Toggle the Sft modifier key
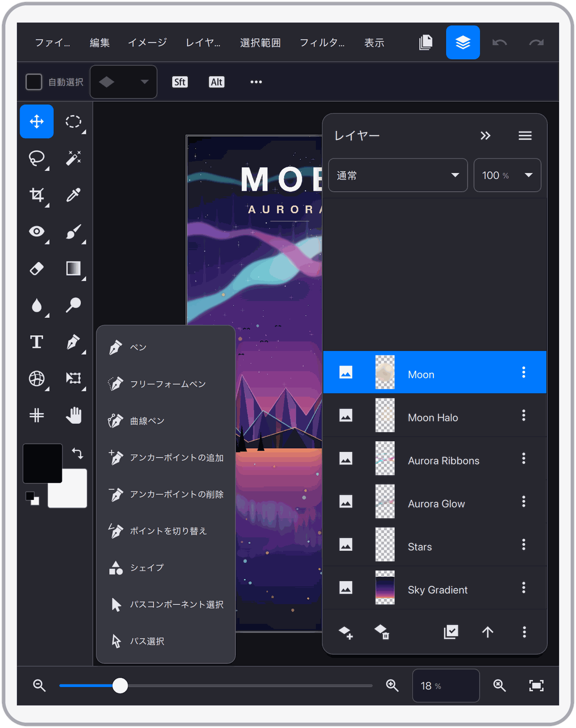 click(x=180, y=82)
